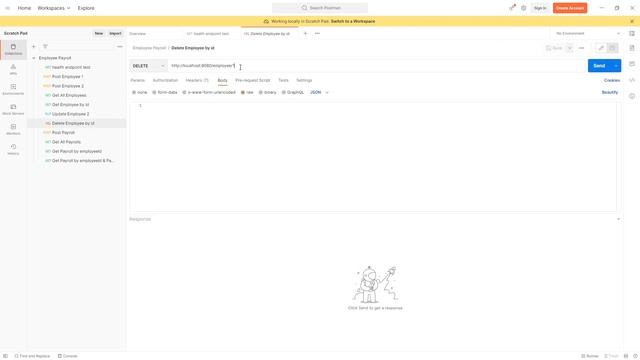Click the Beautify link

(x=610, y=93)
